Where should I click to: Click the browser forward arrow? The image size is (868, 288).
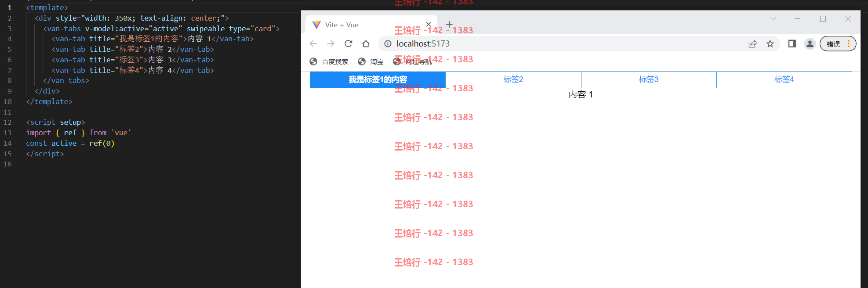(x=331, y=43)
